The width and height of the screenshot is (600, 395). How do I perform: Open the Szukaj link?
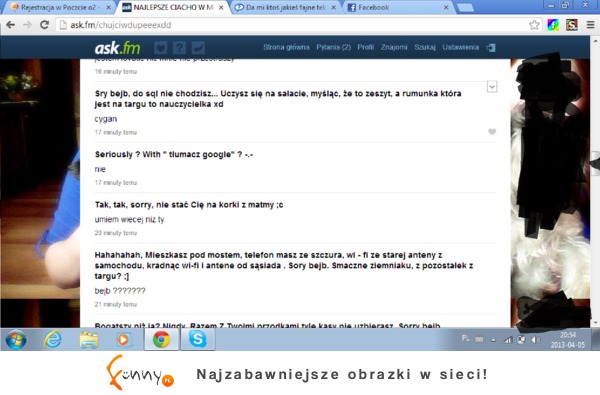[x=425, y=47]
